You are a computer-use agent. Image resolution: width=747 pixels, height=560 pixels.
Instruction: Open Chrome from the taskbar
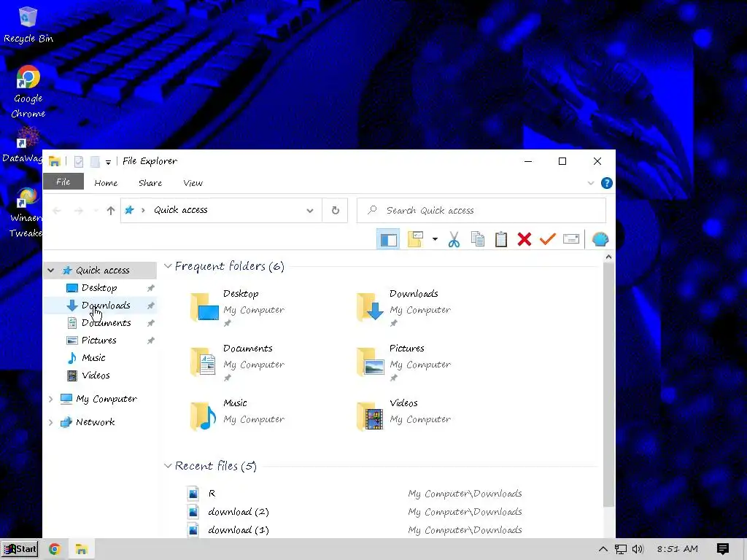click(x=54, y=549)
